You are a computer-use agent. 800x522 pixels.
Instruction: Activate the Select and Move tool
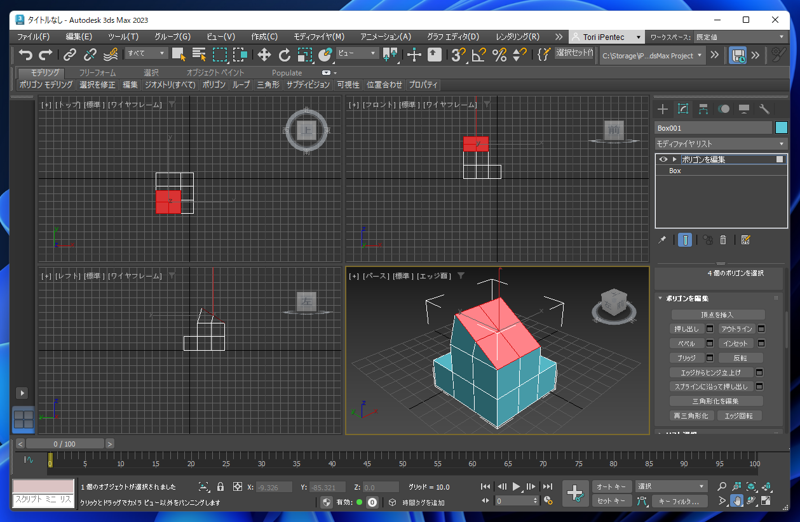point(264,54)
